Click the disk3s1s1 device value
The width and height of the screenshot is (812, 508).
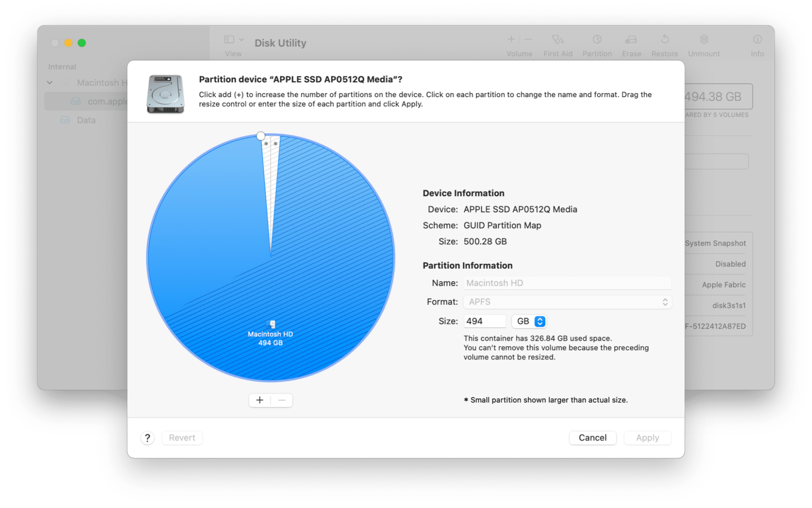tap(729, 305)
